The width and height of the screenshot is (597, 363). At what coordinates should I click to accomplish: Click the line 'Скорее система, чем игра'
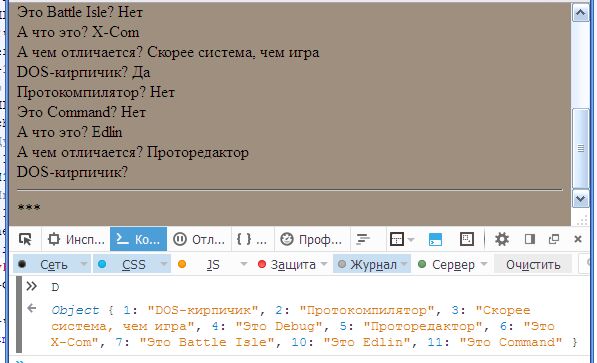[x=233, y=52]
